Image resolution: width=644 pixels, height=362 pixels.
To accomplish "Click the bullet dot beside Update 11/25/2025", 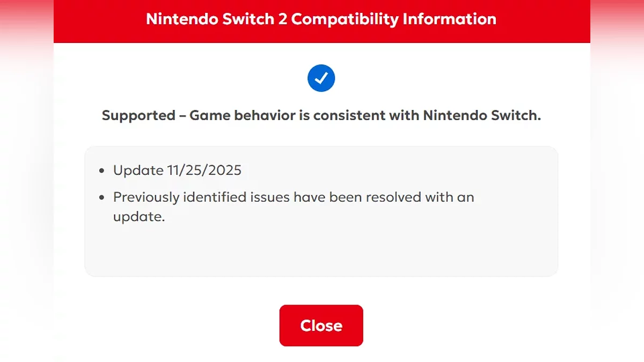I will click(x=102, y=171).
